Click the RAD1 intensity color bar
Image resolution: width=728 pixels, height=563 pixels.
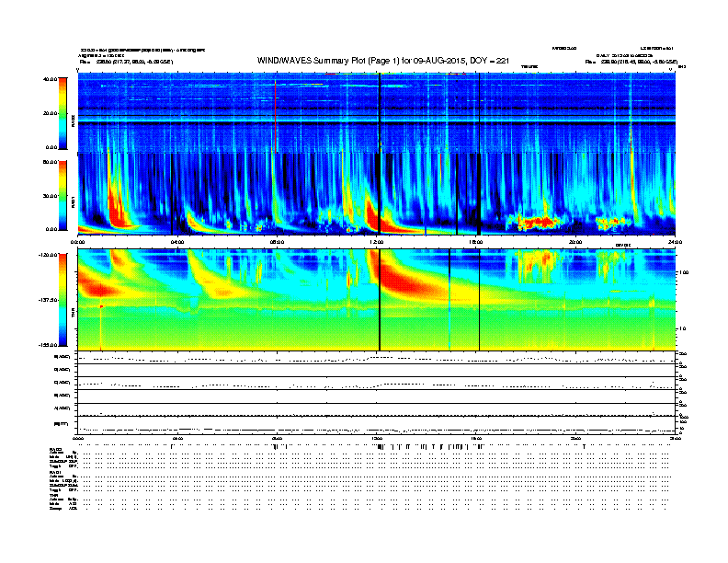(x=63, y=196)
